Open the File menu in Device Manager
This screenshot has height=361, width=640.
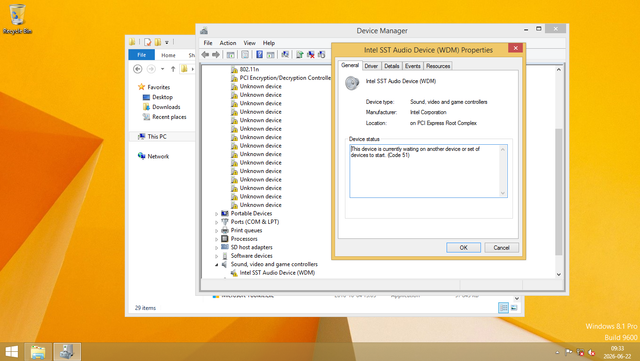tap(208, 43)
